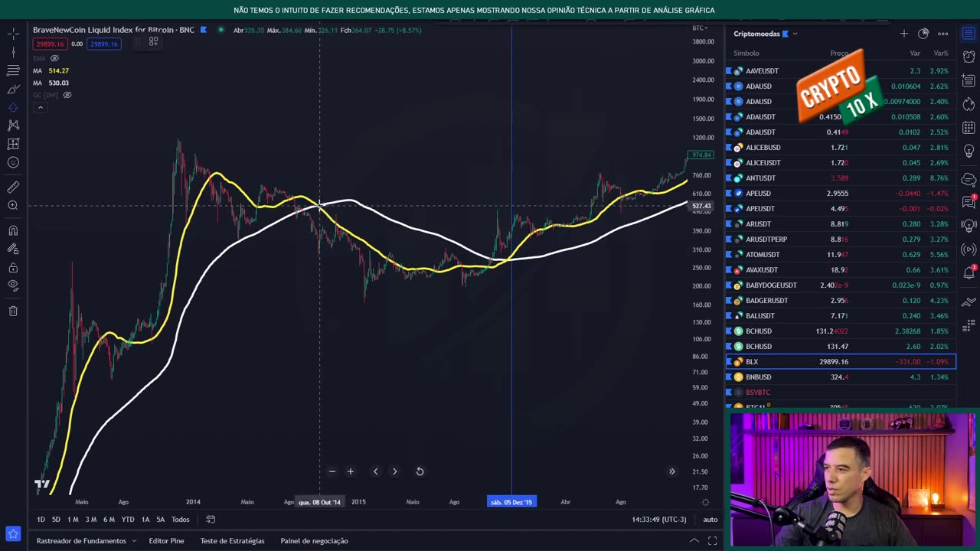Screen dimensions: 980x551
Task: Select AAVEUSDT in watchlist
Action: click(841, 71)
